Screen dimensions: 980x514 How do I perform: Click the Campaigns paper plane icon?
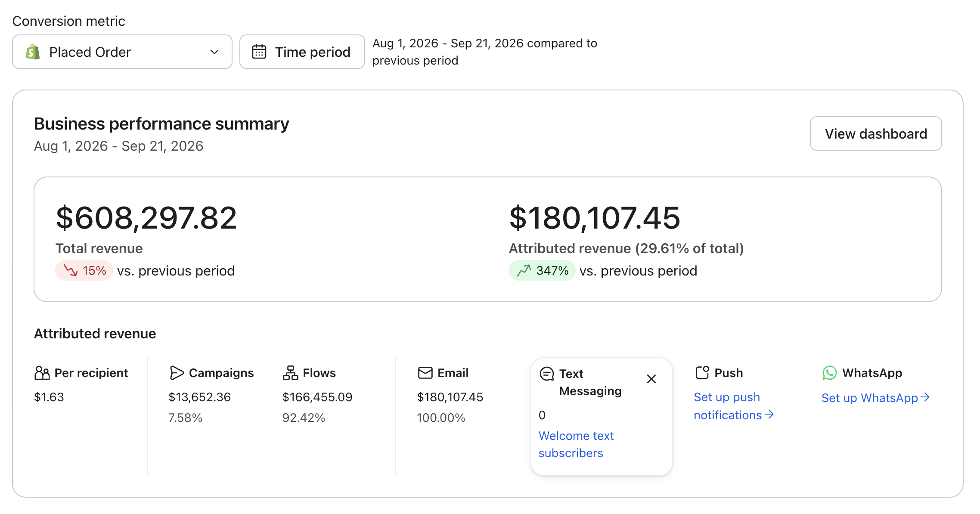point(177,373)
